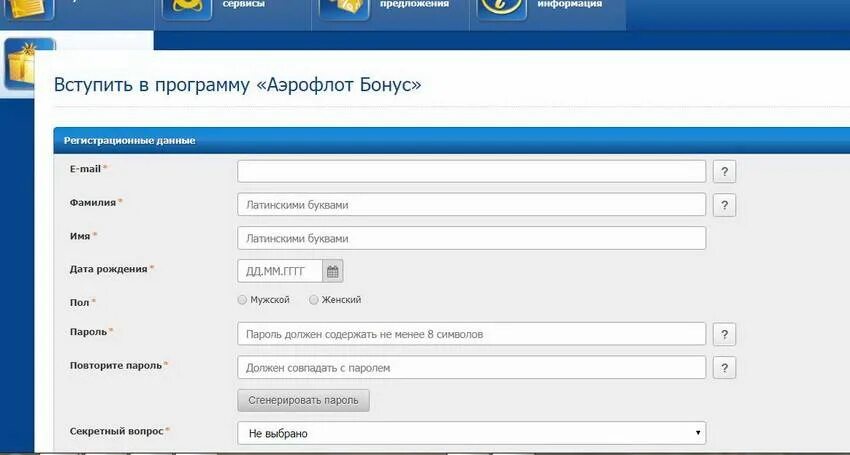
Task: Click the информация navigation icon
Action: 501,9
